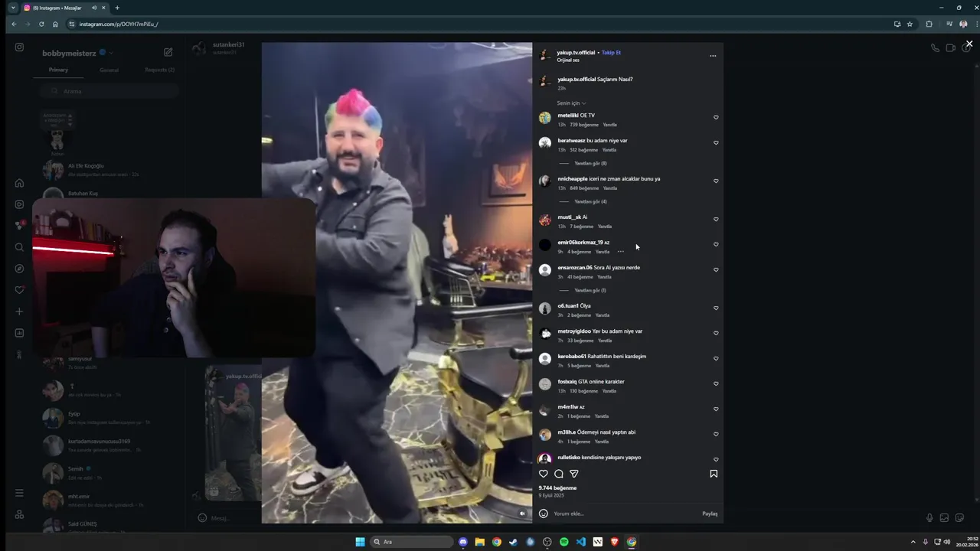The height and width of the screenshot is (551, 980).
Task: Open a new browser tab with plus
Action: coord(117,8)
